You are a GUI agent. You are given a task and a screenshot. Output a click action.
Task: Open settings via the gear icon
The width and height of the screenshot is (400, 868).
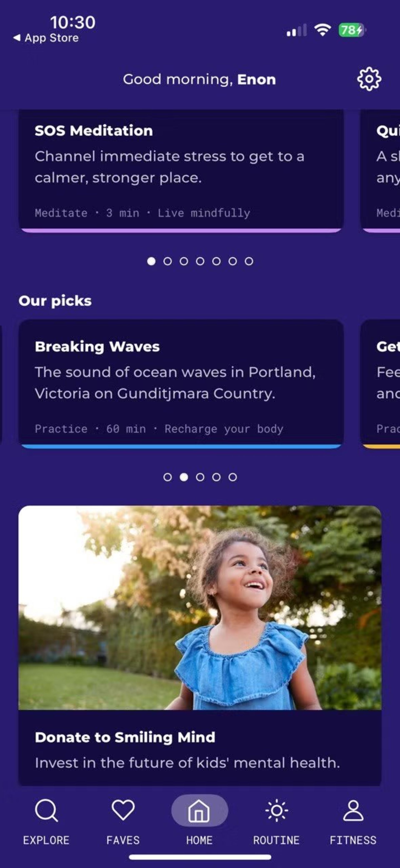[369, 80]
